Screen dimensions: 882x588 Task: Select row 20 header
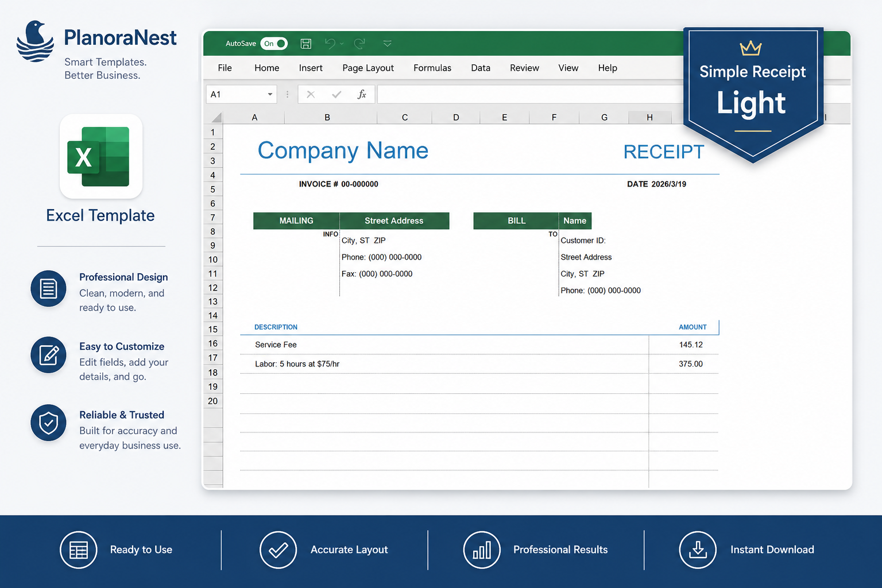[213, 401]
